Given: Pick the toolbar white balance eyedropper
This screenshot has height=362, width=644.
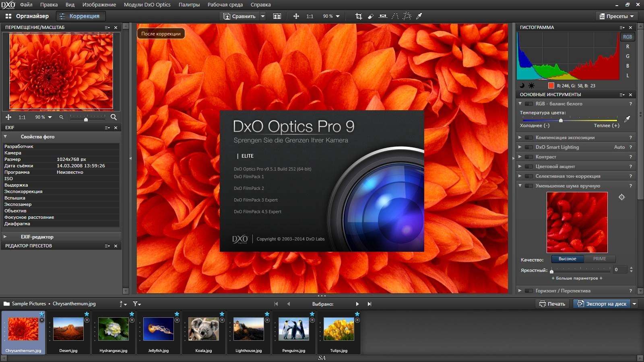Looking at the screenshot, I should point(419,16).
